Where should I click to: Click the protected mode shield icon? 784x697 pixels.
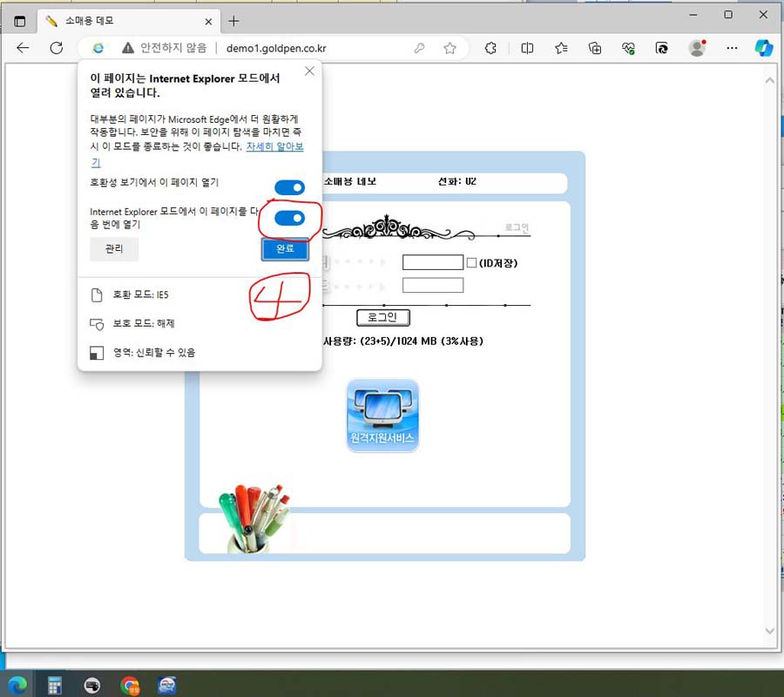(97, 324)
